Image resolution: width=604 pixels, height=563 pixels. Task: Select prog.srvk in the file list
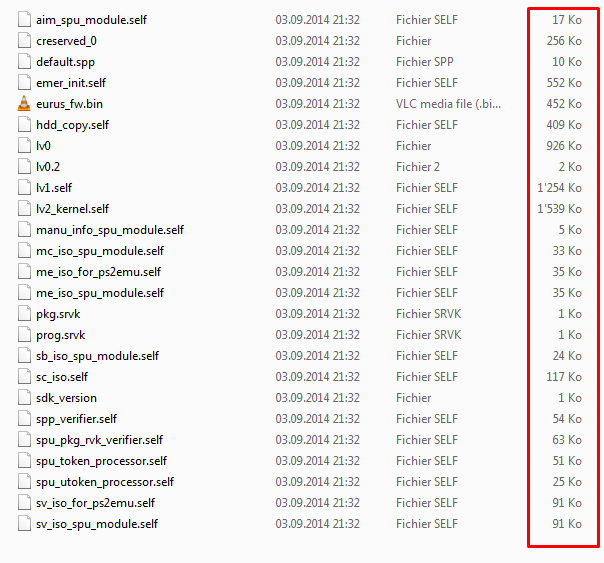[60, 335]
